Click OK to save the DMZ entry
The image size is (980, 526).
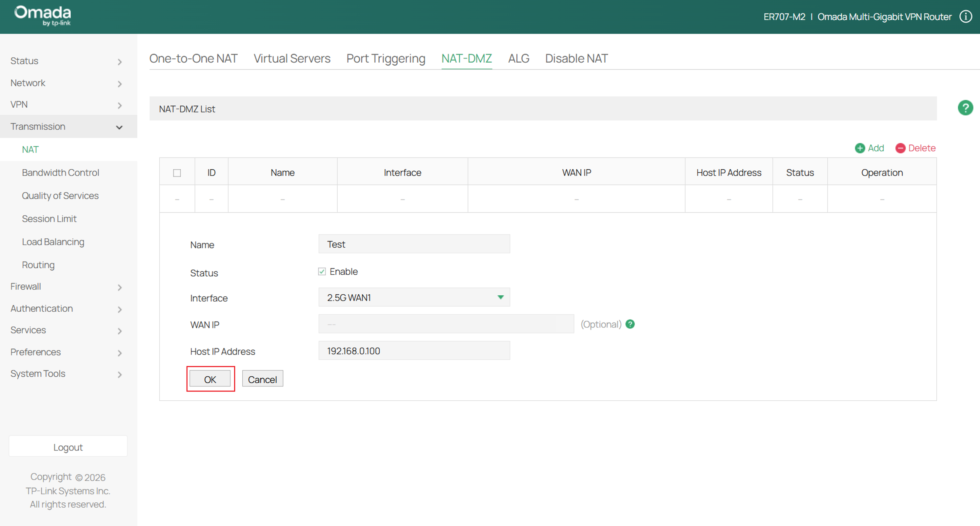coord(210,379)
